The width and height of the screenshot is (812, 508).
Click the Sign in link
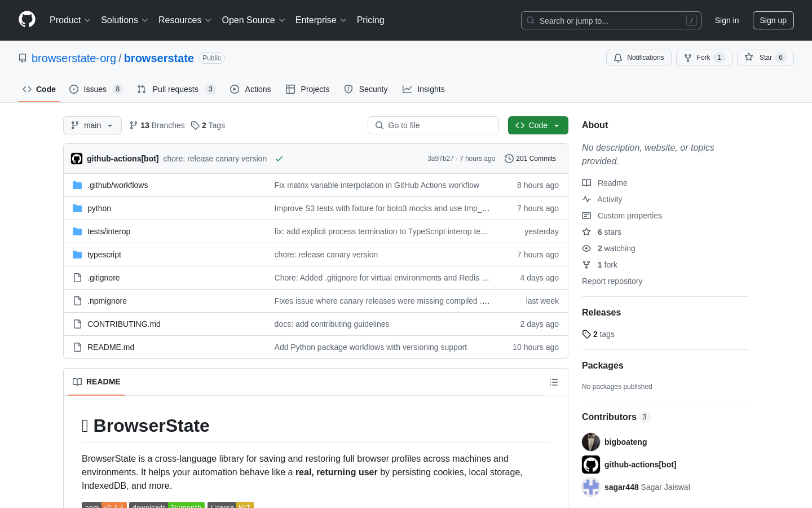tap(727, 20)
